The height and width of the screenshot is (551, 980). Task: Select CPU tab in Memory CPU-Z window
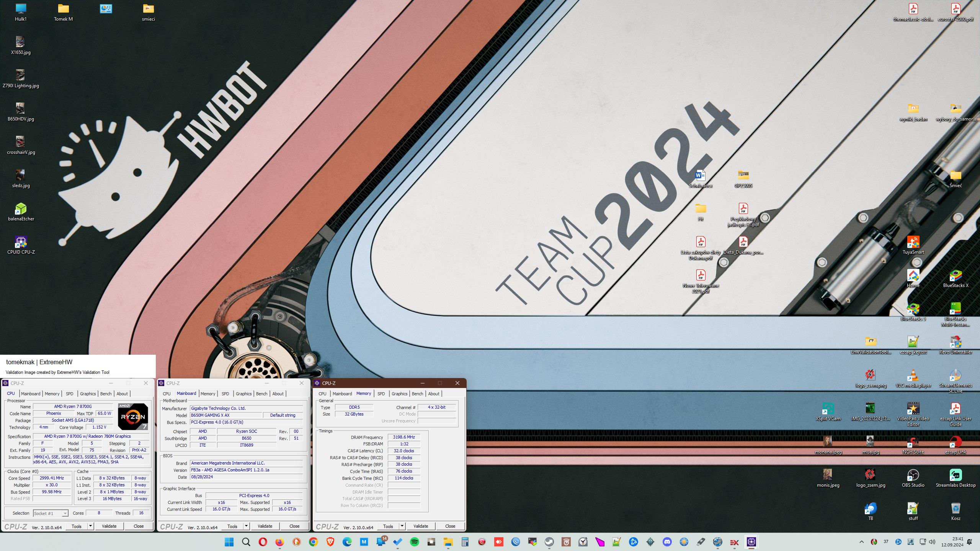tap(322, 394)
